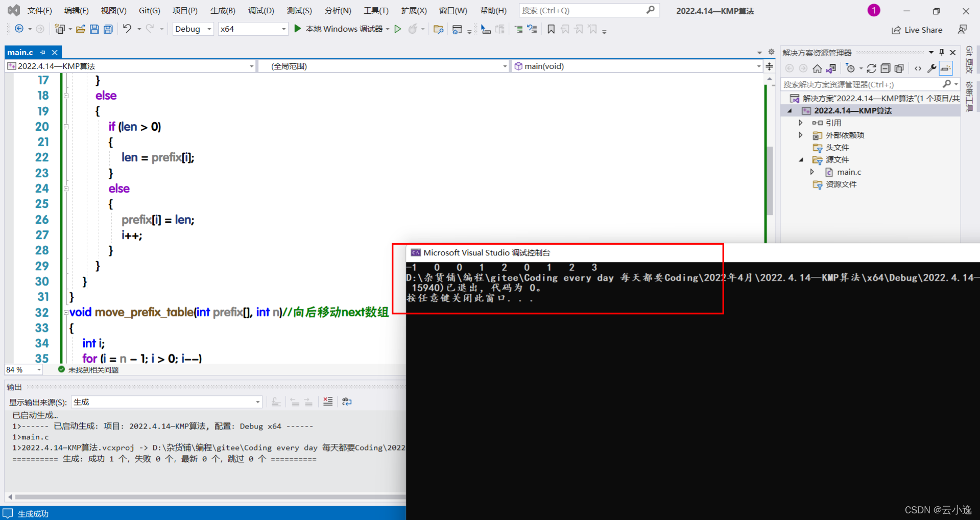980x520 pixels.
Task: Close the main.c tab
Action: point(55,52)
